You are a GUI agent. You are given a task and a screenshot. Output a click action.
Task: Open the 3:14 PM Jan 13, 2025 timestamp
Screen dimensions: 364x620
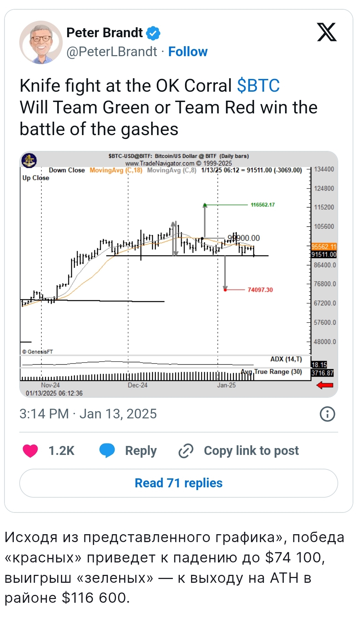pos(88,414)
